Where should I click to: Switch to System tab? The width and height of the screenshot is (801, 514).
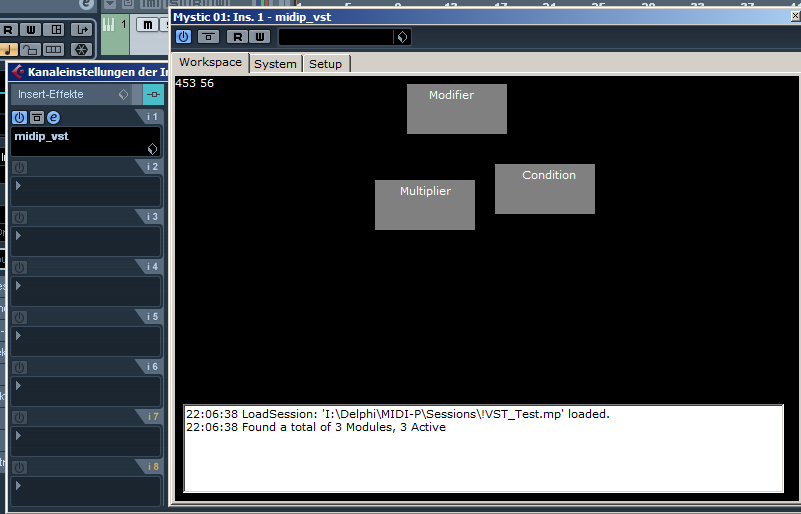click(x=275, y=64)
